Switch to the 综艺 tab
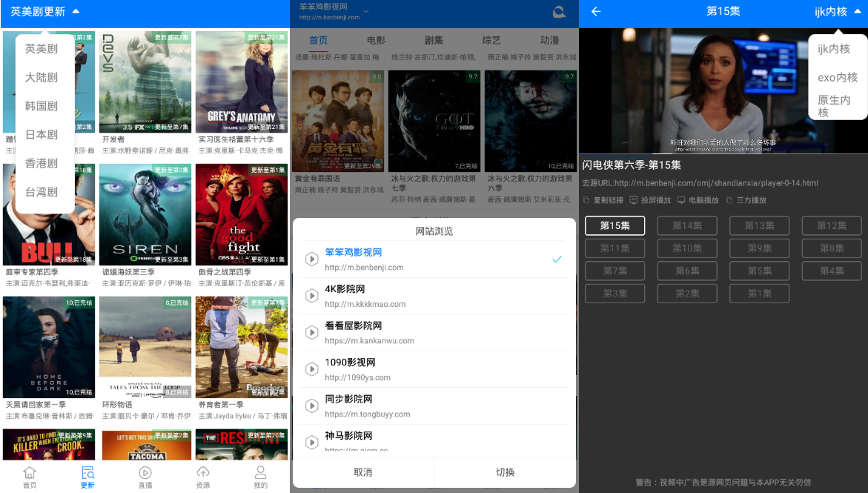 point(491,40)
